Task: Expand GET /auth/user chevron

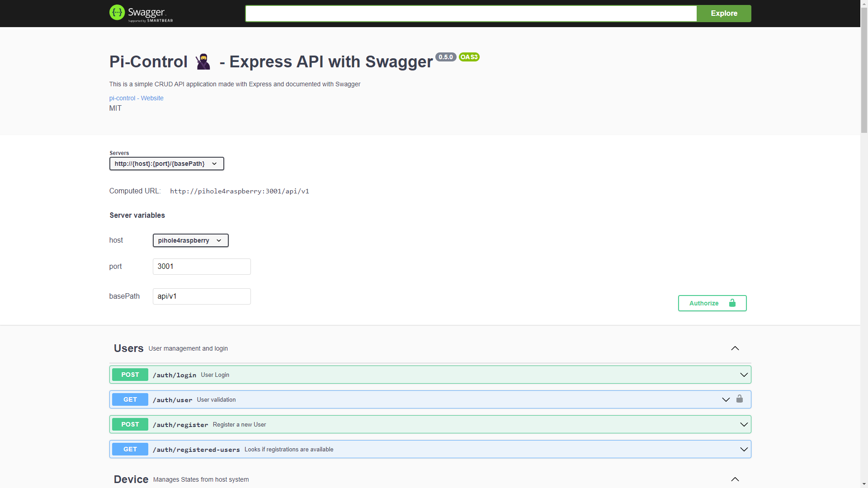Action: point(726,399)
